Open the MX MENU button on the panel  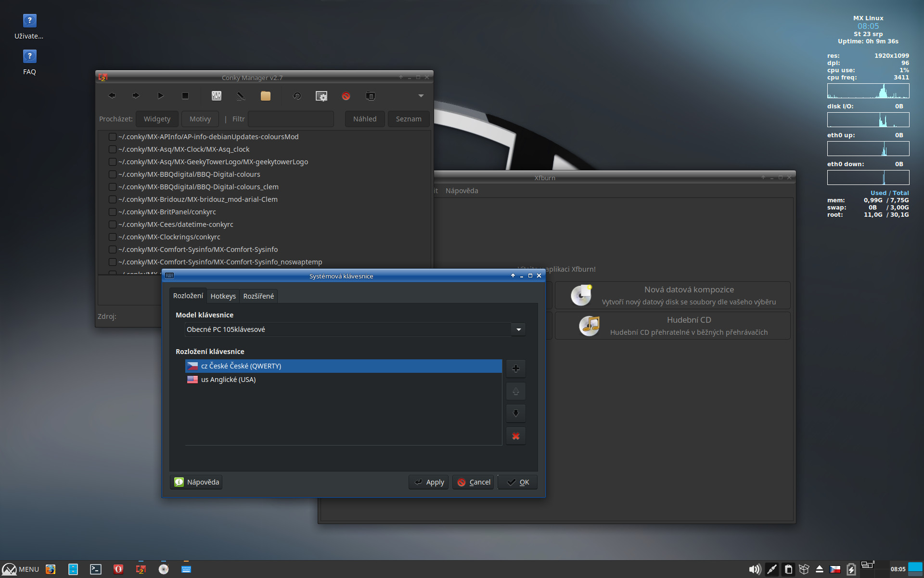(21, 569)
